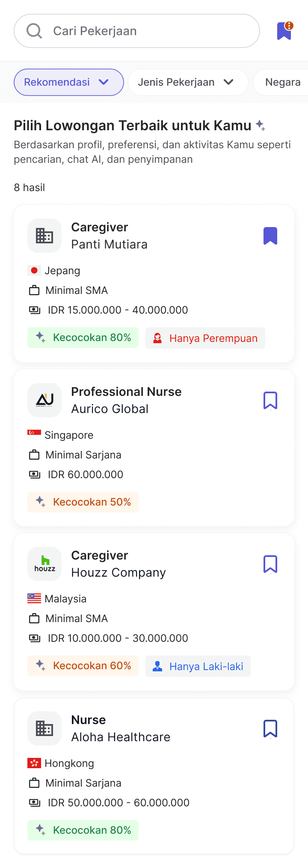The image size is (308, 868).
Task: Save the Houzz Company Caregiver job
Action: (x=270, y=564)
